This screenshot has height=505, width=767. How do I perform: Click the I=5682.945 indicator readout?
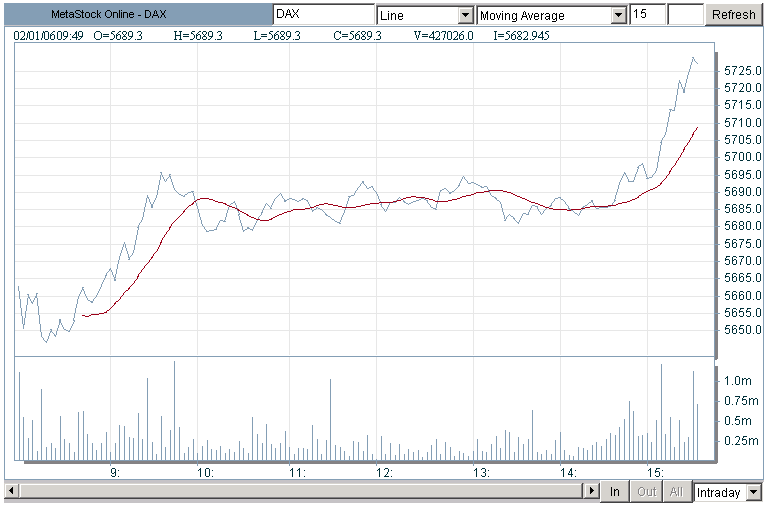point(521,36)
